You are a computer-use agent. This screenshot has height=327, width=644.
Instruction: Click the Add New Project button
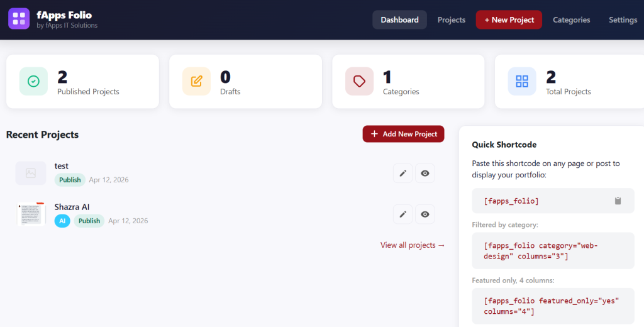click(x=403, y=134)
